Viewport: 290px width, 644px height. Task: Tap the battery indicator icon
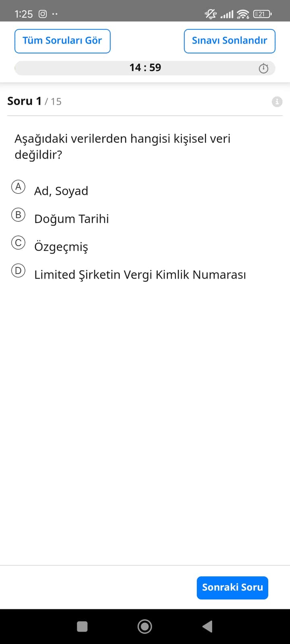pos(262,14)
